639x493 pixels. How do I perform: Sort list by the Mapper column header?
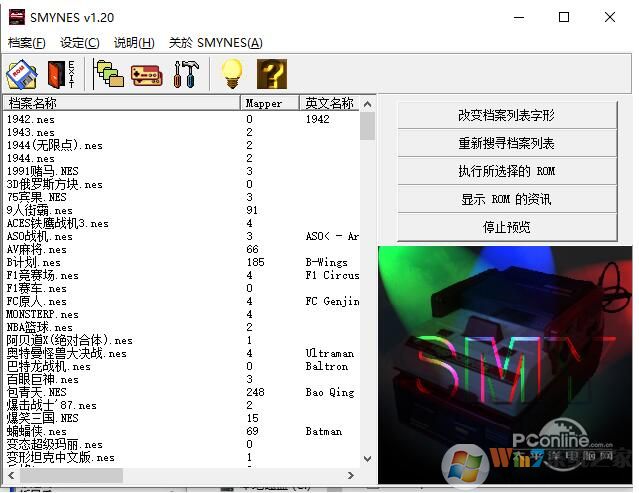click(x=269, y=103)
